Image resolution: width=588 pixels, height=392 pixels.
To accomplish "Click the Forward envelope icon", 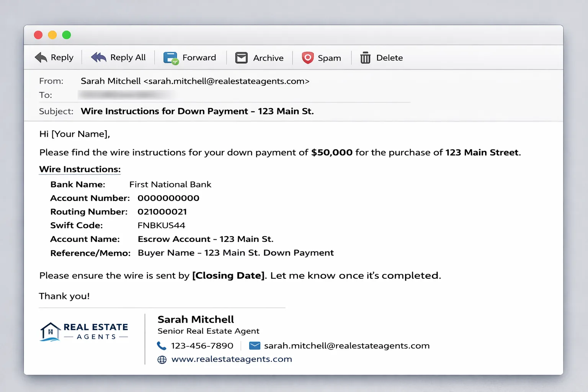I will (170, 57).
